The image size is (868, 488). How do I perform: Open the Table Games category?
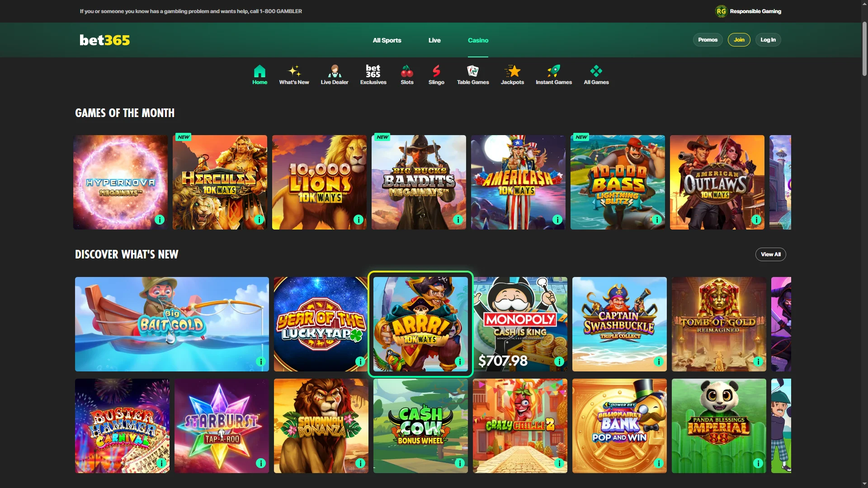click(473, 75)
